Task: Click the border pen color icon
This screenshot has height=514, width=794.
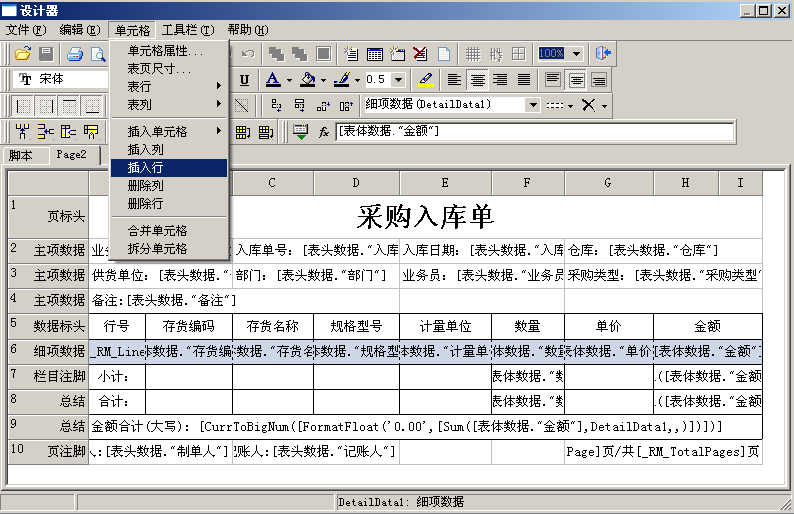Action: [342, 80]
